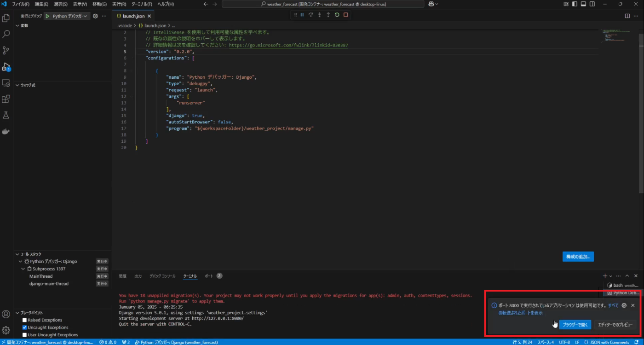Click the command center search box

(x=323, y=4)
